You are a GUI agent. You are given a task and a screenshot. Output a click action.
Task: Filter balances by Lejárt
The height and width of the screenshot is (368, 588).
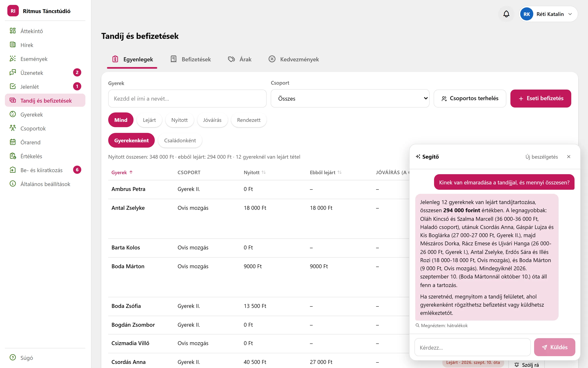(x=149, y=120)
